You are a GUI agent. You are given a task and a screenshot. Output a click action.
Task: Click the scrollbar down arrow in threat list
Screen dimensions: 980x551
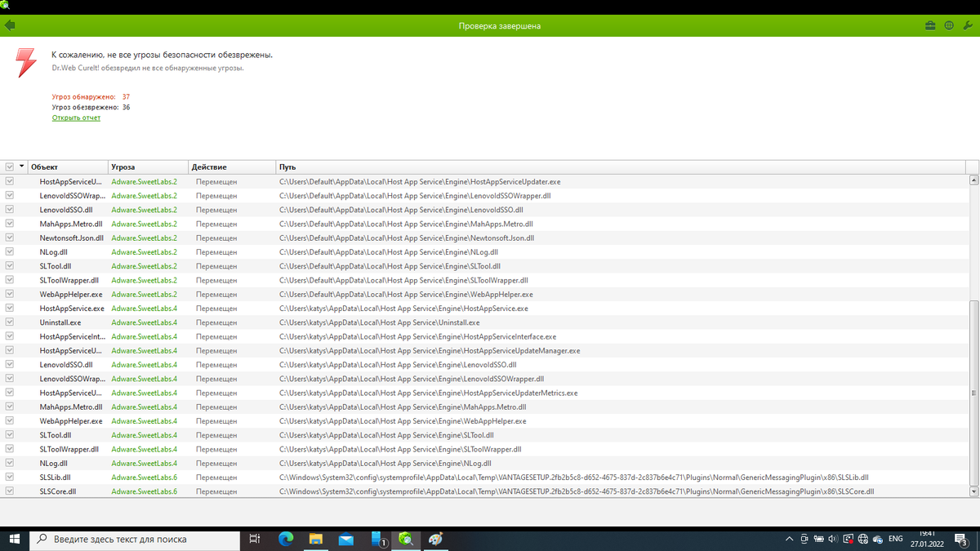pyautogui.click(x=973, y=491)
